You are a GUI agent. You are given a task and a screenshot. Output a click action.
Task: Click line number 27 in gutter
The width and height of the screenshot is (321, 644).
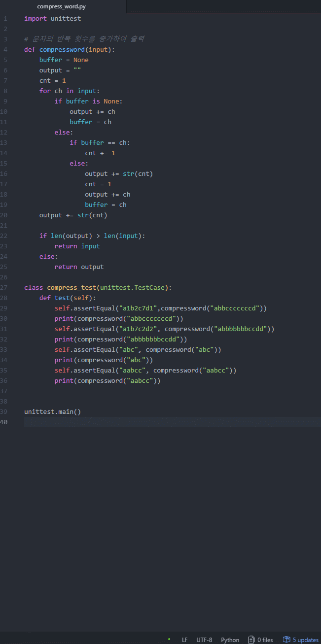[x=4, y=288]
